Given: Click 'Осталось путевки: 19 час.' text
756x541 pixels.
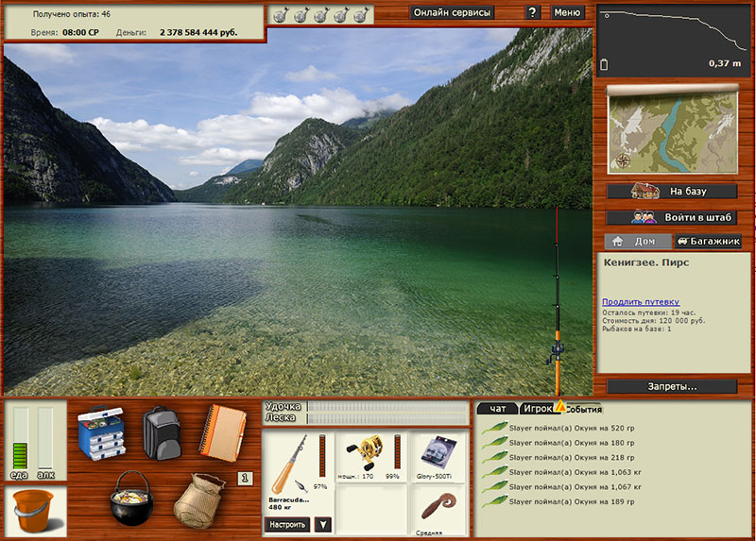Looking at the screenshot, I should coord(648,313).
